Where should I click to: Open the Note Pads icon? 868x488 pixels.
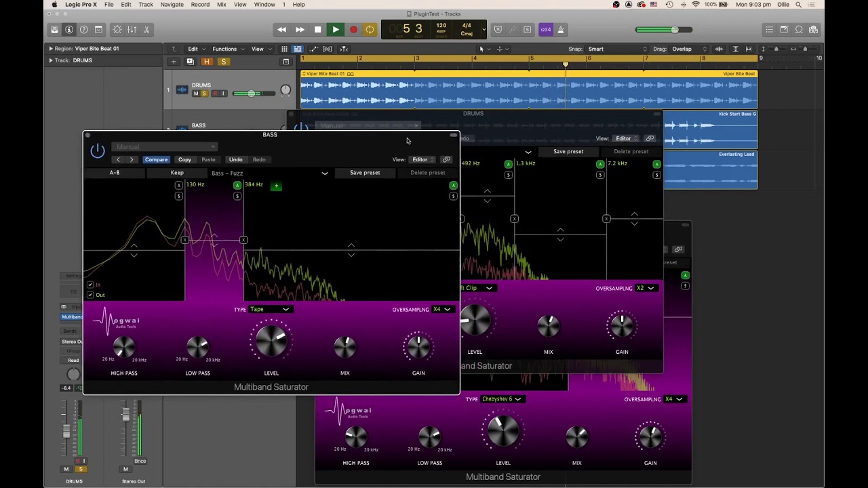point(784,30)
